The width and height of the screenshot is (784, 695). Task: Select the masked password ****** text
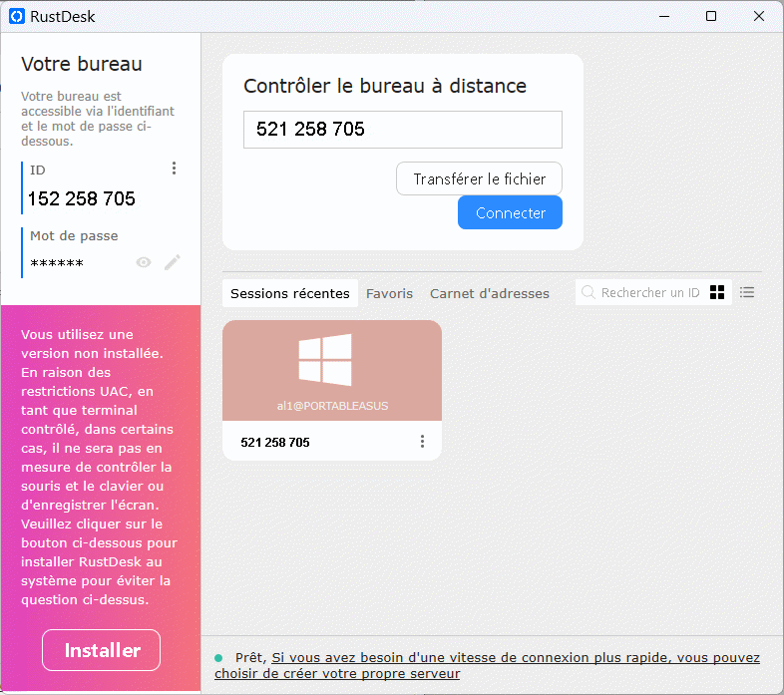pos(57,263)
